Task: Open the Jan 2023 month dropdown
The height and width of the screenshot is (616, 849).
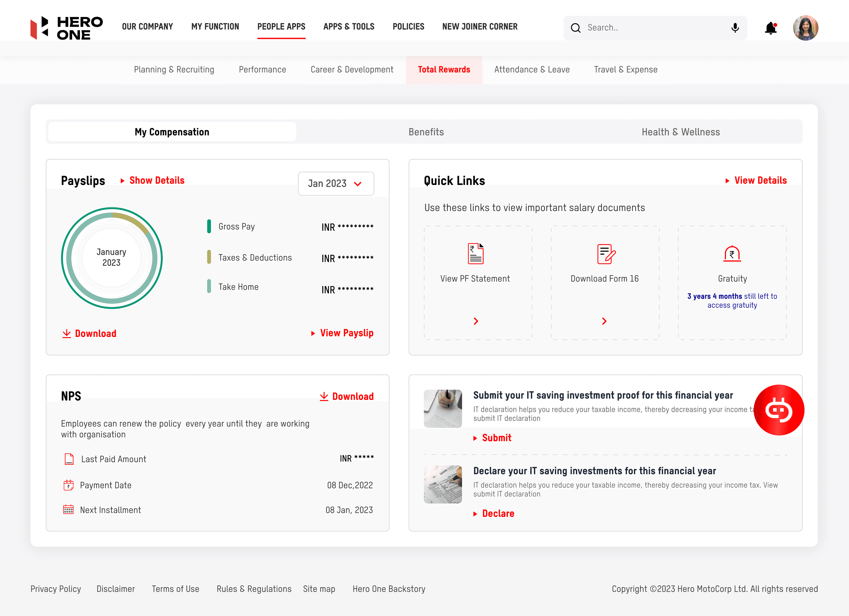Action: click(x=336, y=184)
